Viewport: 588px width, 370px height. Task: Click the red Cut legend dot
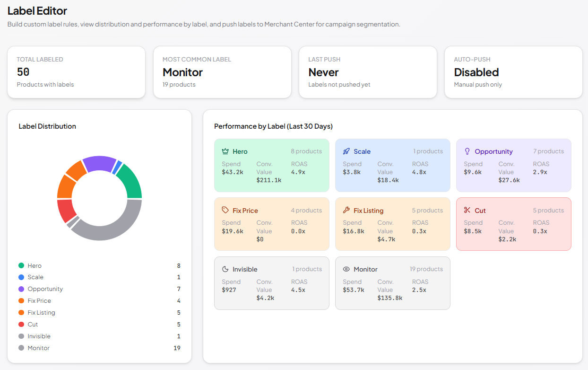[x=21, y=325]
